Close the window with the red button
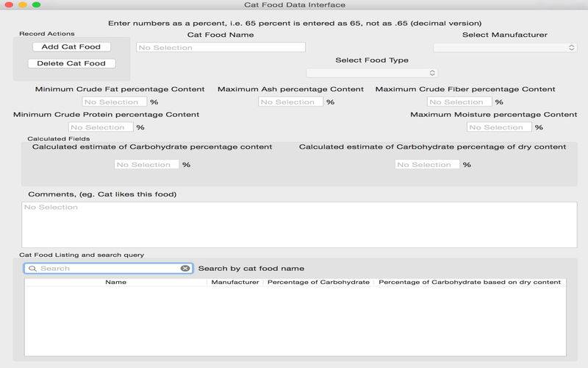The width and height of the screenshot is (588, 368). 10,4
